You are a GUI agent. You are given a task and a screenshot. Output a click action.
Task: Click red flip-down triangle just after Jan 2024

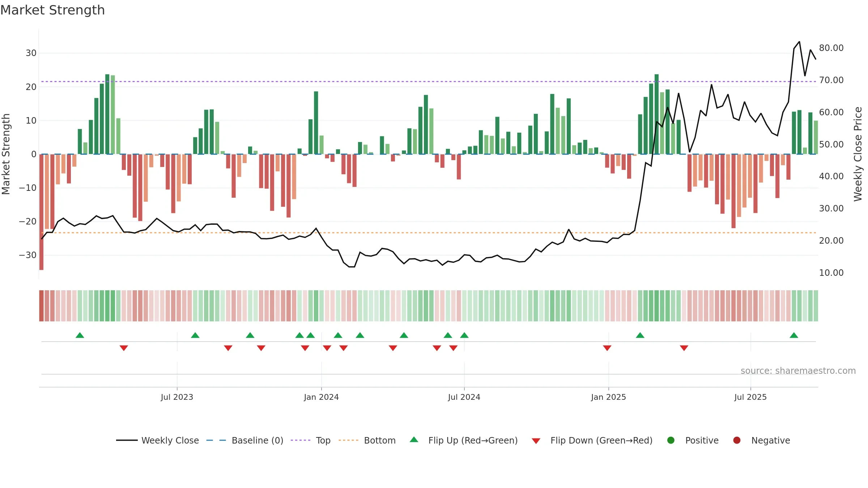327,348
